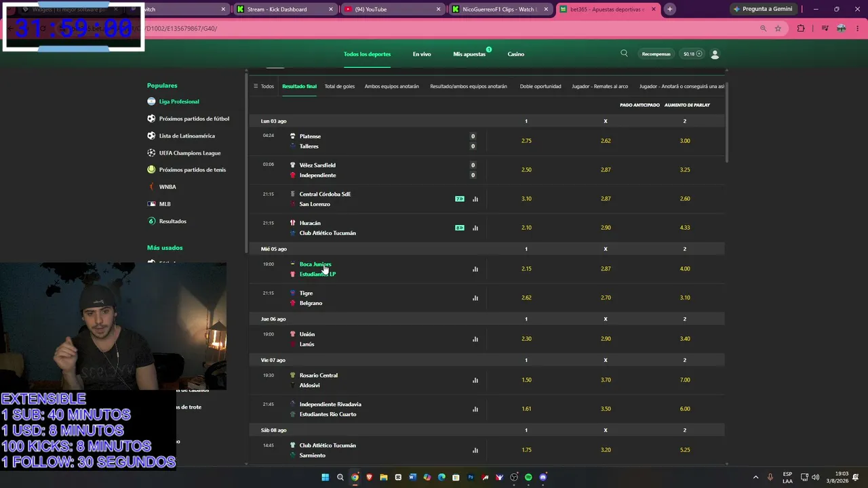The height and width of the screenshot is (488, 868).
Task: Open OBS Studio from the taskbar
Action: [514, 477]
